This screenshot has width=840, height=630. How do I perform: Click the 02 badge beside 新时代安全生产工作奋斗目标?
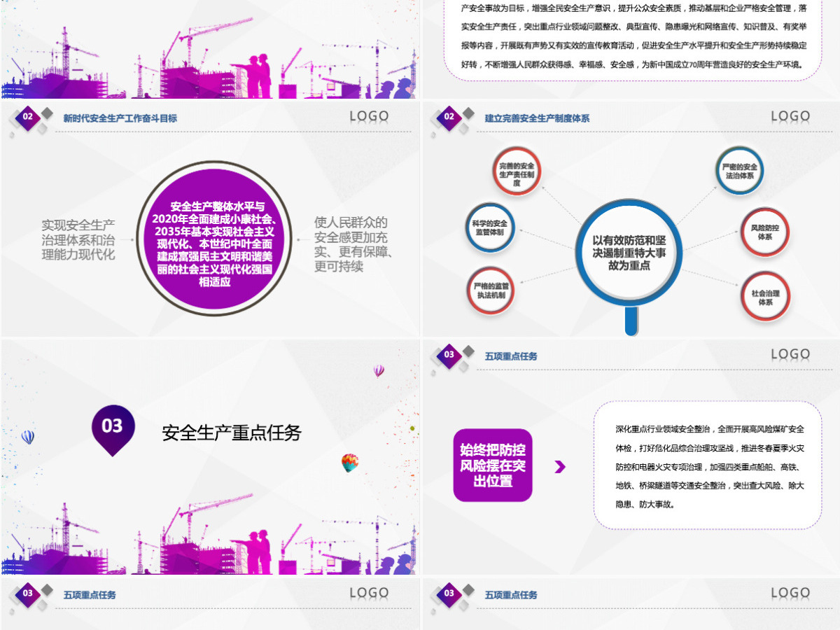click(x=28, y=118)
